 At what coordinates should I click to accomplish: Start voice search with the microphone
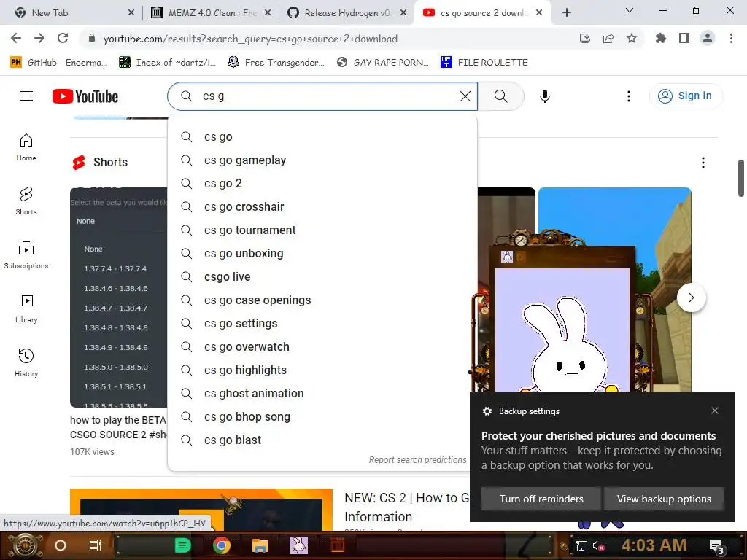pyautogui.click(x=544, y=96)
